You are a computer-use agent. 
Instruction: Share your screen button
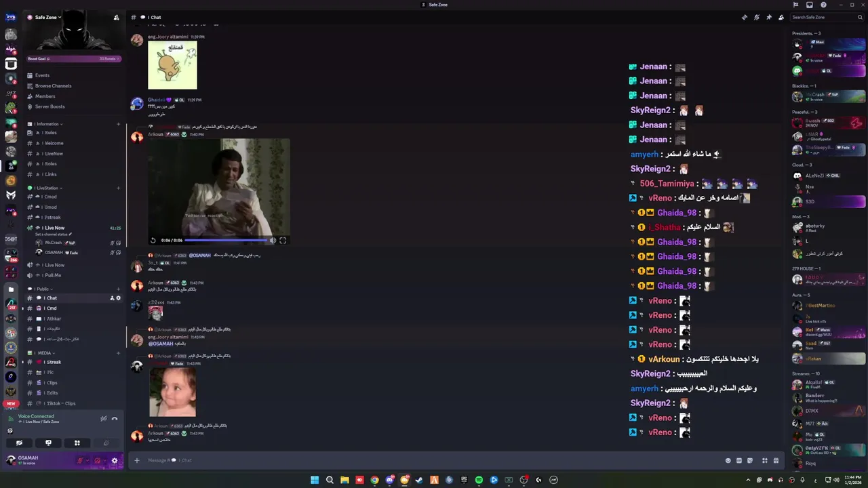48,443
